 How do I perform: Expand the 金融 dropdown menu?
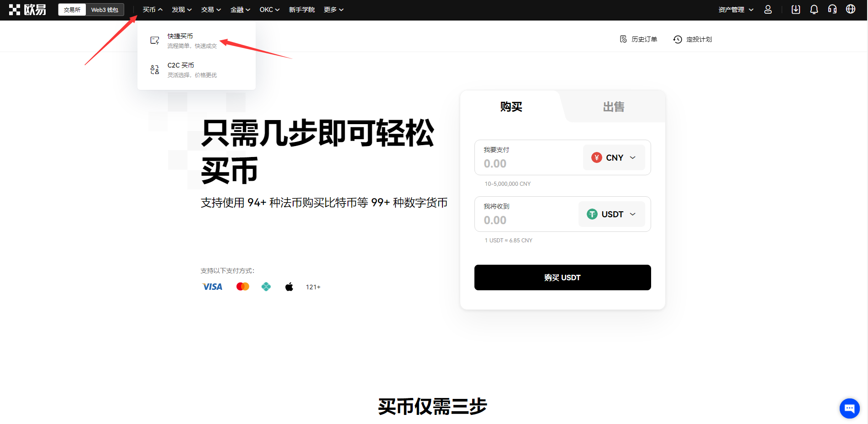click(240, 10)
